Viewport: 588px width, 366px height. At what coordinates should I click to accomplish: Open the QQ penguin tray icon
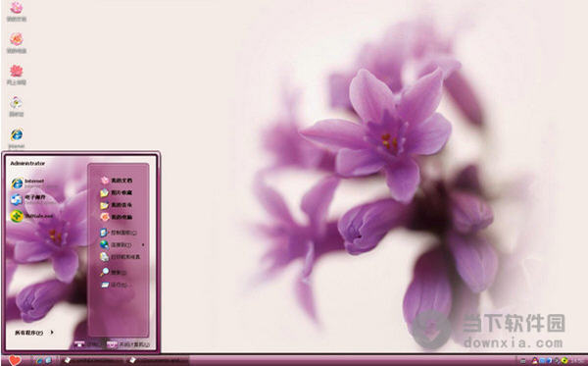[535, 361]
